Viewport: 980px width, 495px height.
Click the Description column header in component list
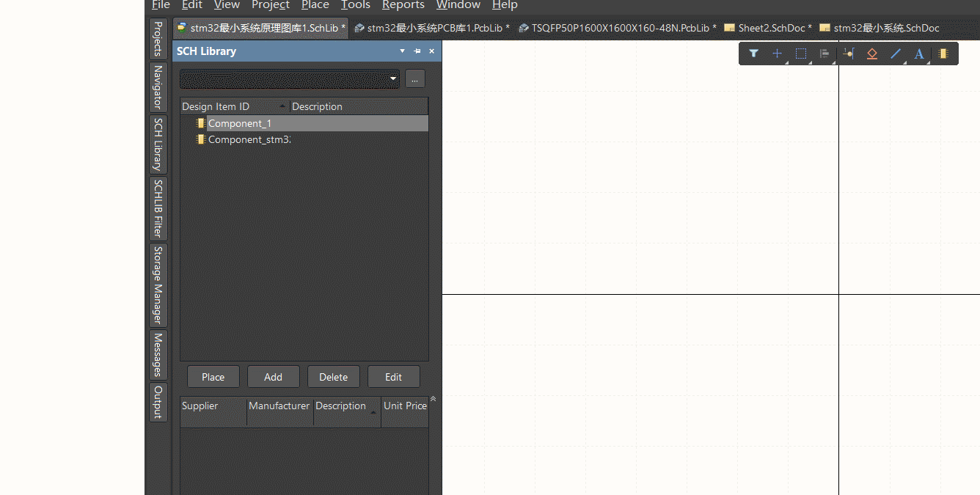359,106
